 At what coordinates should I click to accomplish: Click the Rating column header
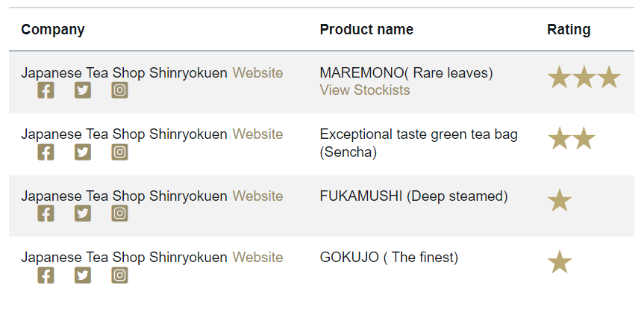(x=569, y=30)
